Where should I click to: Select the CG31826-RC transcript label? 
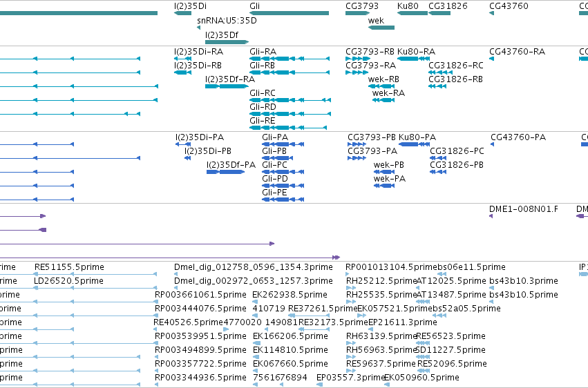pyautogui.click(x=456, y=66)
